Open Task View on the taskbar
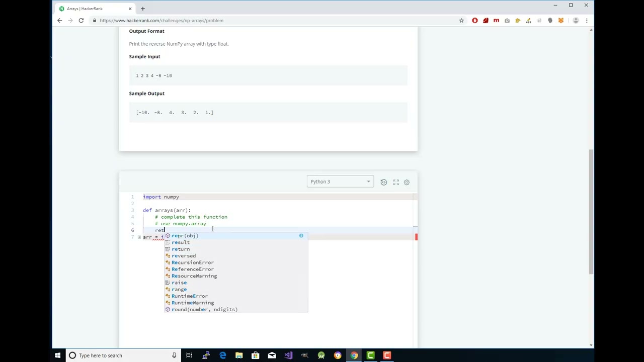The image size is (644, 362). coord(189,355)
